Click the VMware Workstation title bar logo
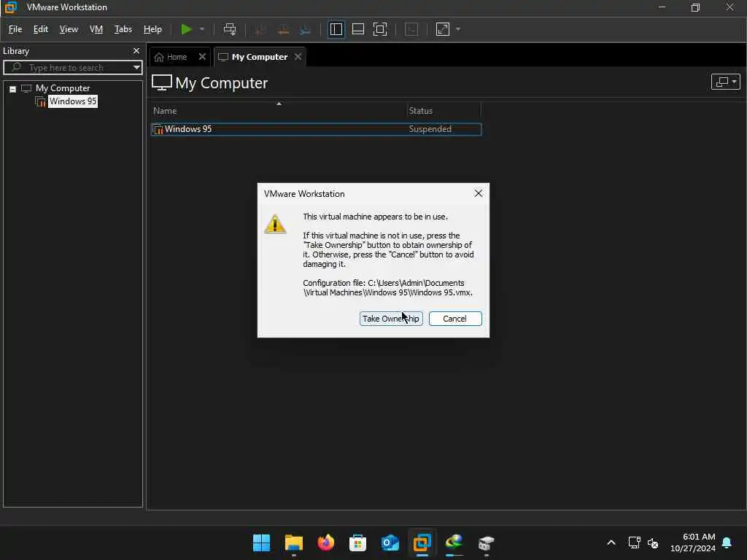 [x=10, y=7]
